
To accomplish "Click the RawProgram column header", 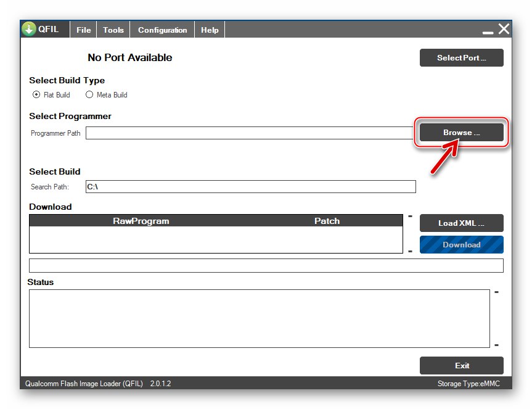I will pos(141,221).
